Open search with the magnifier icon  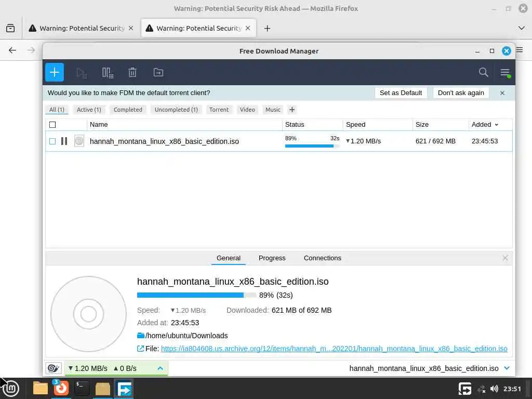click(483, 72)
